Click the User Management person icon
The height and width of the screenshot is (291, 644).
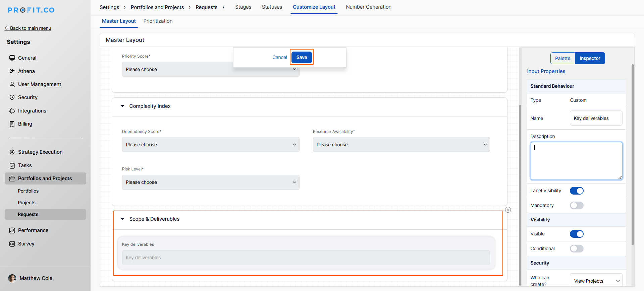pos(12,84)
